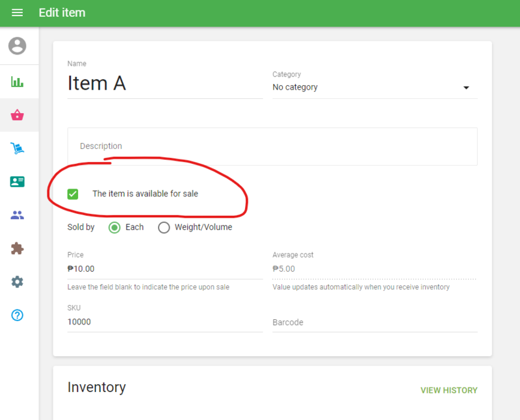Uncheck 'The item is available for sale'
Viewport: 520px width, 420px height.
pos(73,194)
